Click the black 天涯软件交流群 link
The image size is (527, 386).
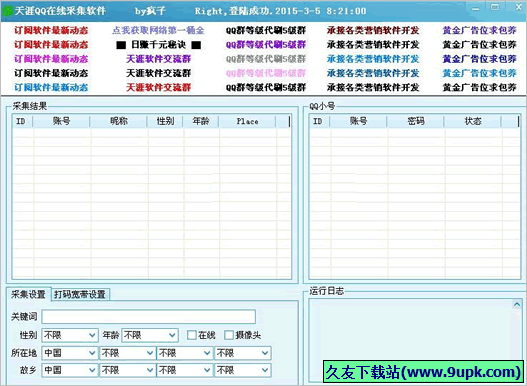pyautogui.click(x=158, y=73)
